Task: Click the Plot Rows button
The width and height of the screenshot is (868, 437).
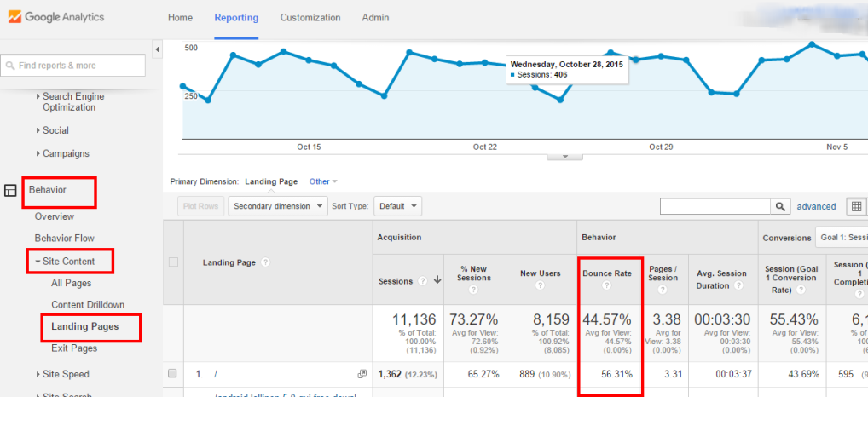Action: pyautogui.click(x=201, y=206)
